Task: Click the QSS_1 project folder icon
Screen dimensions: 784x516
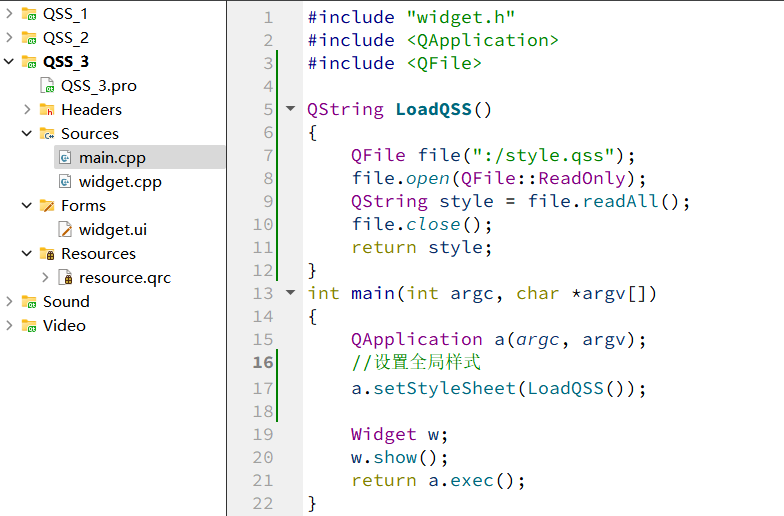Action: pos(29,14)
